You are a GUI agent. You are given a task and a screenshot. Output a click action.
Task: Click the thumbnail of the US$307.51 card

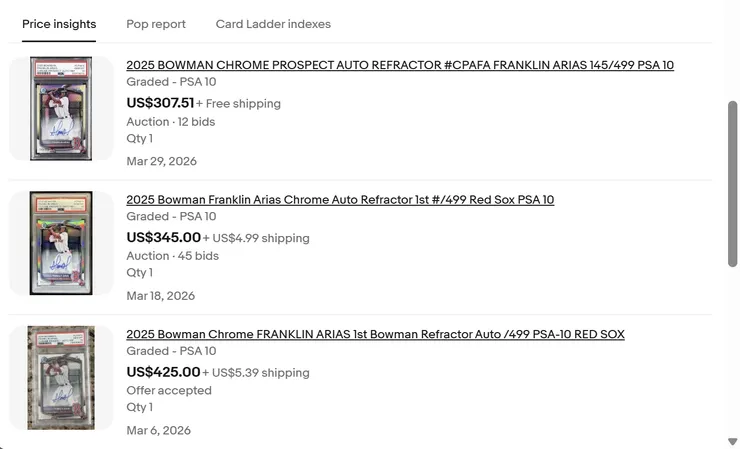coord(61,109)
